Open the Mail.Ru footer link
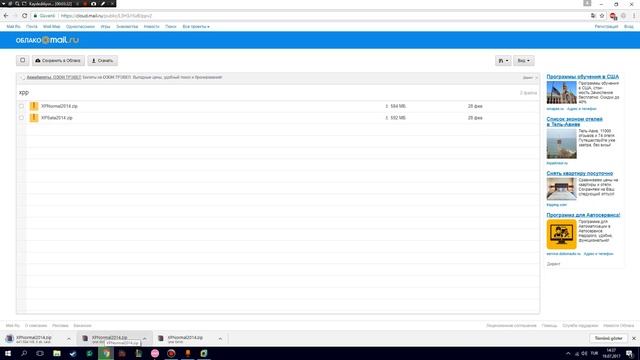Viewport: 640px width, 360px height. [13, 326]
